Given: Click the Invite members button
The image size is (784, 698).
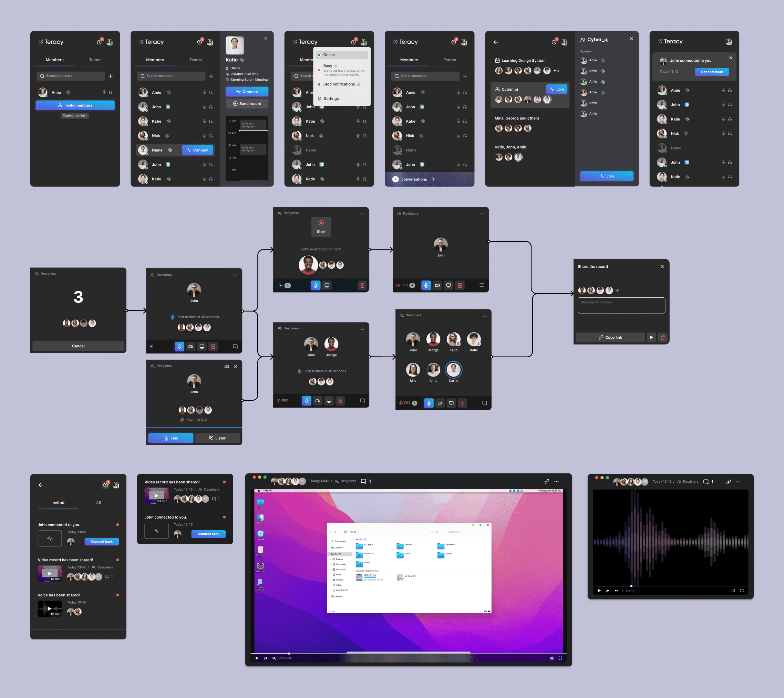Looking at the screenshot, I should coord(75,105).
